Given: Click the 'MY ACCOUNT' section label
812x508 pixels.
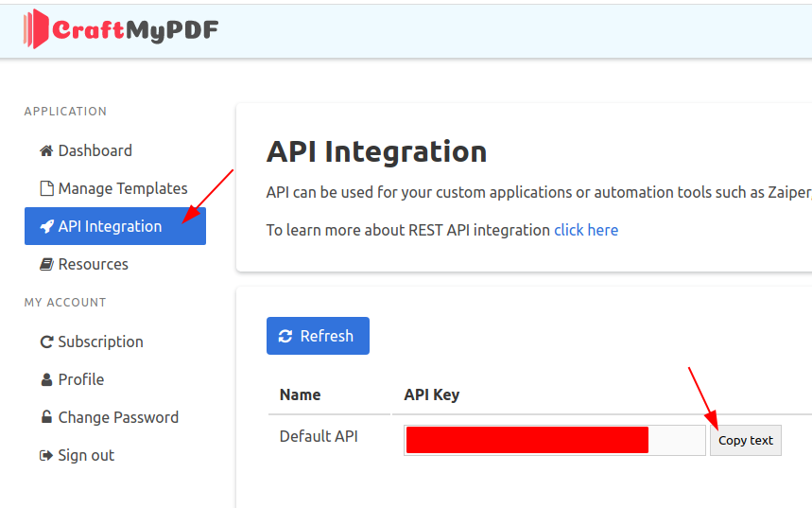Looking at the screenshot, I should coord(65,302).
